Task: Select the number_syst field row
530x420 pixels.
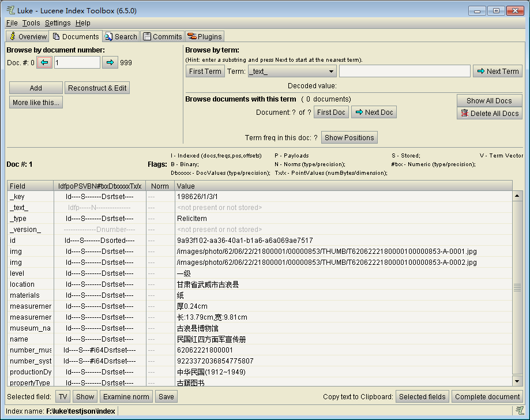Action: 260,361
